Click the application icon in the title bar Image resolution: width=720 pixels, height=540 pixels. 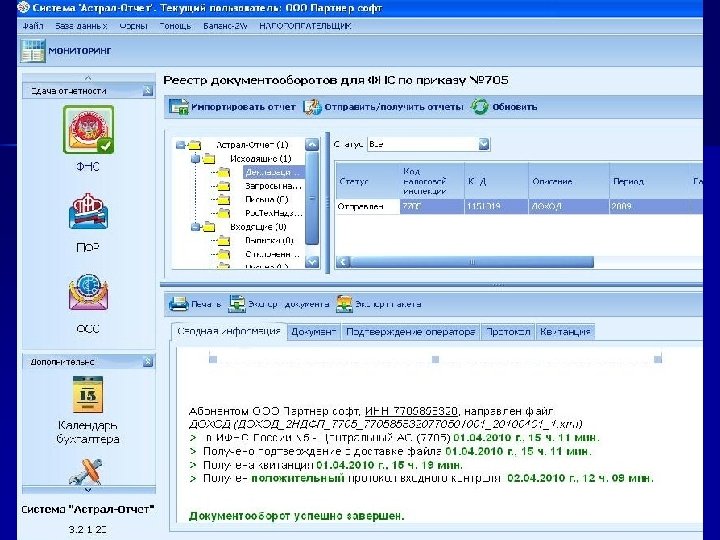23,7
